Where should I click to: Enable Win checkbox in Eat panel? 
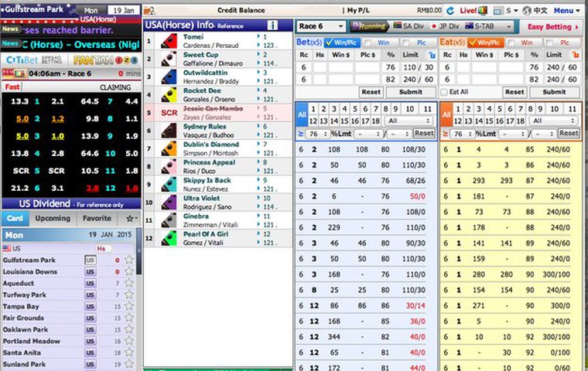click(511, 43)
